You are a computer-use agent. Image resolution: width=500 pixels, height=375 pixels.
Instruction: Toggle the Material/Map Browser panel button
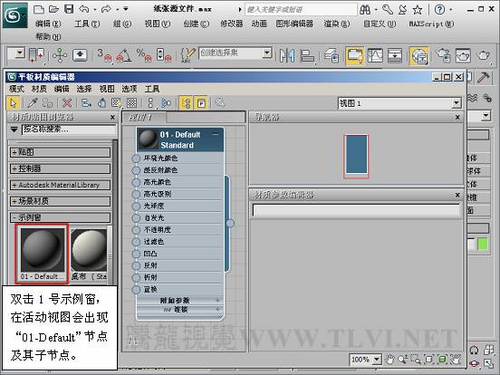pyautogui.click(x=186, y=103)
